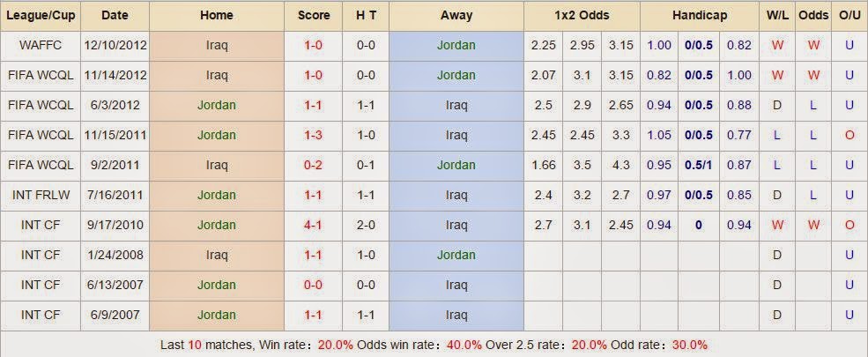Open the Jordan away link dated 1/24/2008
The height and width of the screenshot is (357, 868).
click(456, 255)
